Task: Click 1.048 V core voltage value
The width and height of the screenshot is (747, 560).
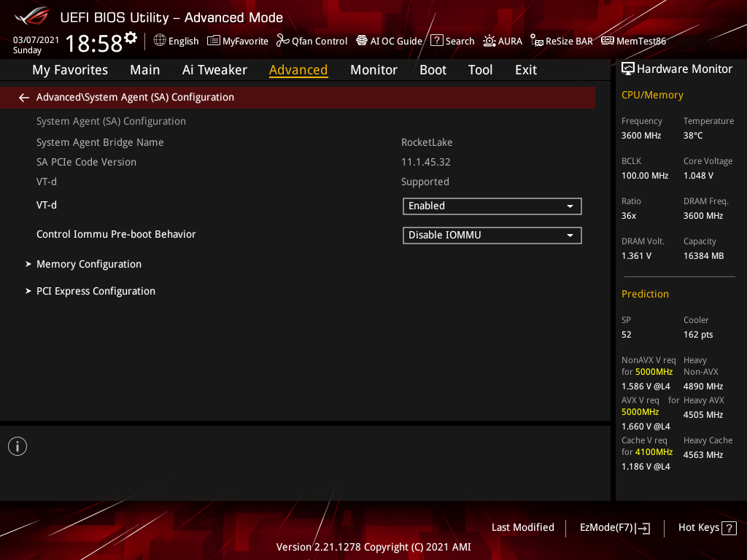Action: coord(698,176)
